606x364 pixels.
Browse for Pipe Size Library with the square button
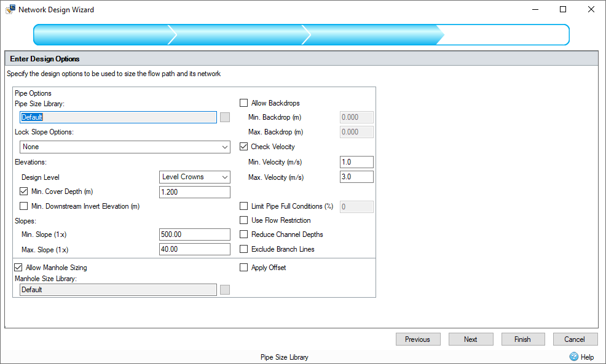coord(225,117)
